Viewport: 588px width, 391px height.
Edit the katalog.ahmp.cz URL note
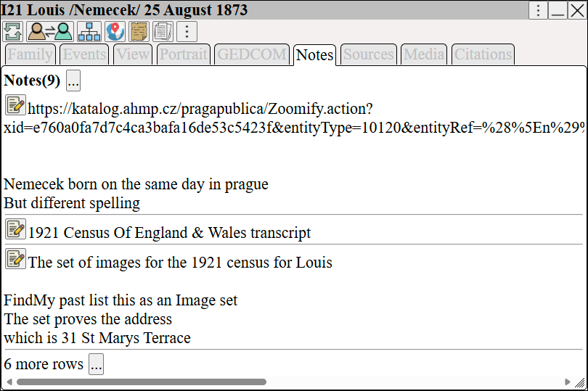[15, 105]
